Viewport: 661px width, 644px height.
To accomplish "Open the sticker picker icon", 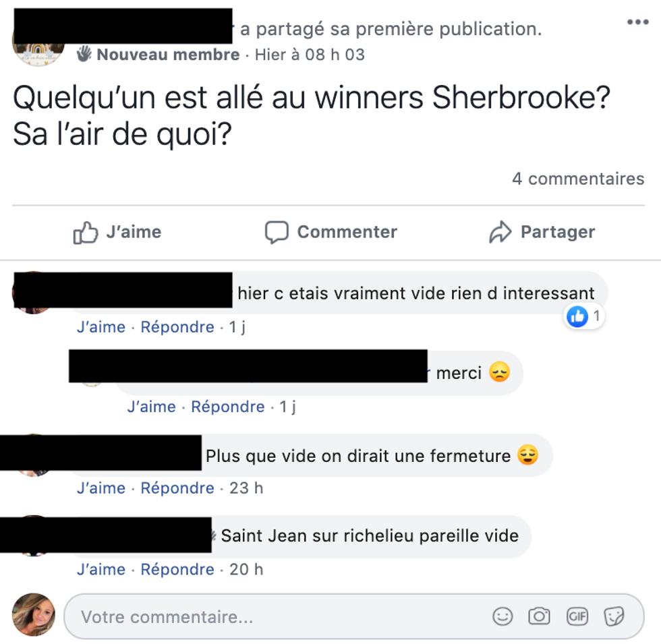I will point(614,616).
